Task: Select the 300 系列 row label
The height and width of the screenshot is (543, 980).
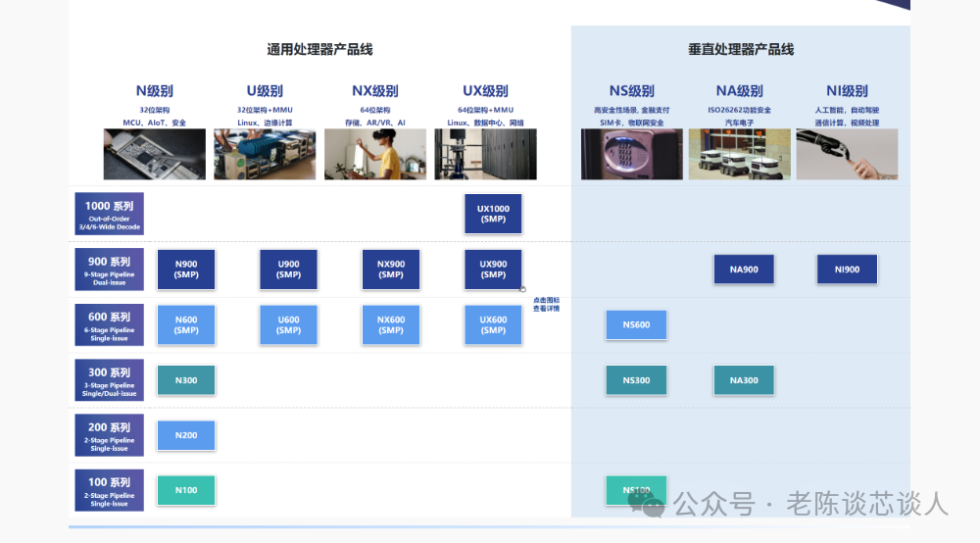Action: [x=110, y=380]
